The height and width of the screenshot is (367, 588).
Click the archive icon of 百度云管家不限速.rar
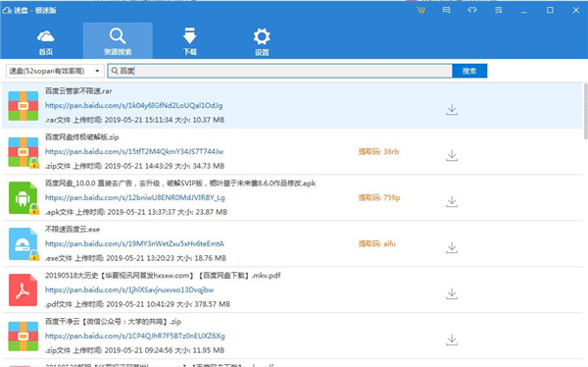coord(24,106)
